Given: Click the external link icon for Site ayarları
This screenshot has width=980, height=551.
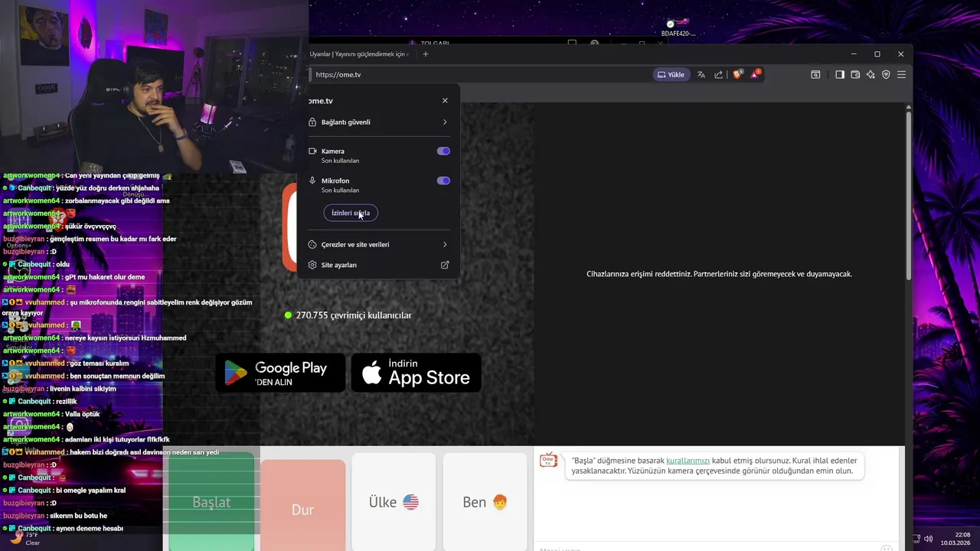Looking at the screenshot, I should click(445, 265).
